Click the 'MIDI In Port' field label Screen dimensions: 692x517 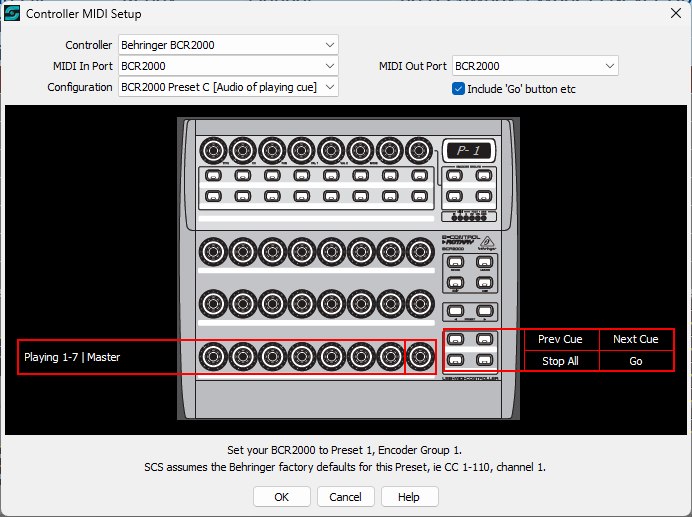(x=83, y=66)
